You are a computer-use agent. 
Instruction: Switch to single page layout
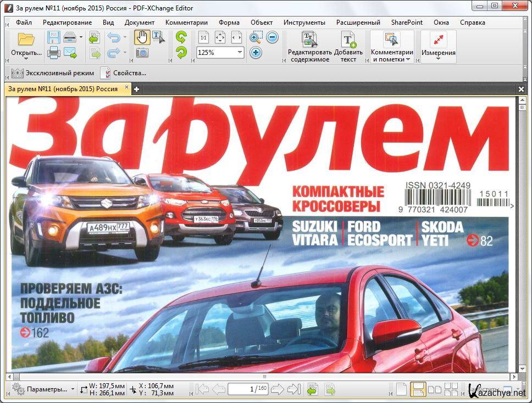[402, 389]
